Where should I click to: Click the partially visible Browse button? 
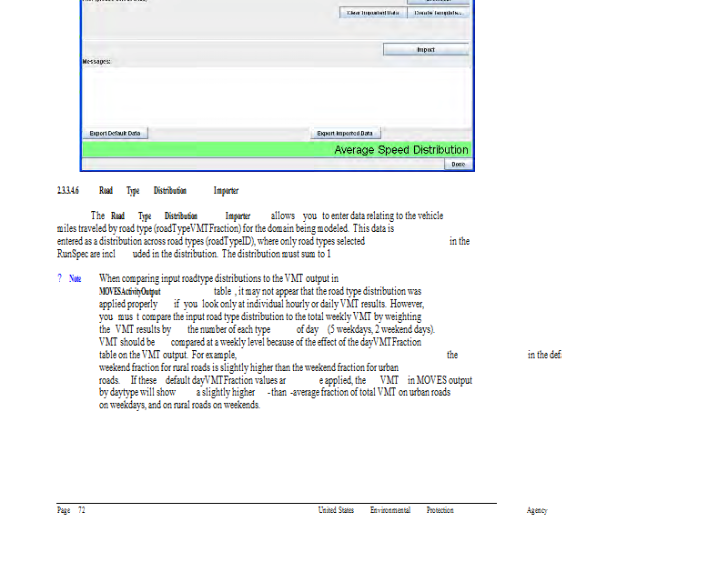[438, 2]
